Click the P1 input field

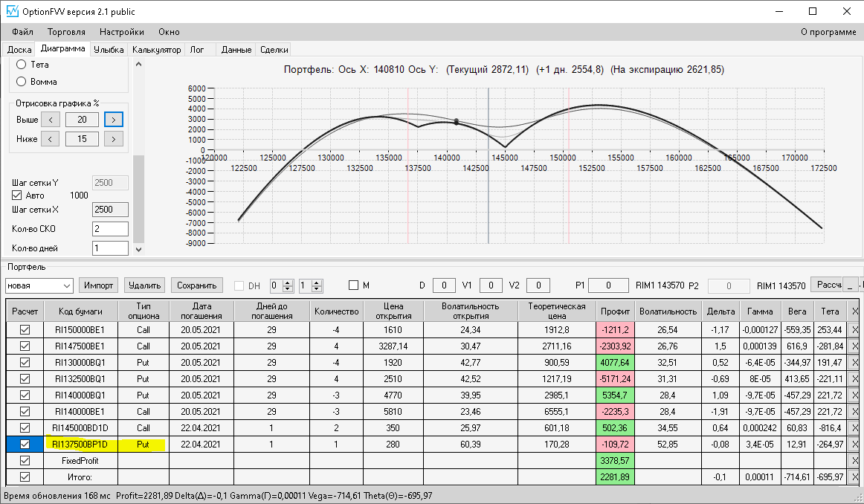(x=608, y=285)
